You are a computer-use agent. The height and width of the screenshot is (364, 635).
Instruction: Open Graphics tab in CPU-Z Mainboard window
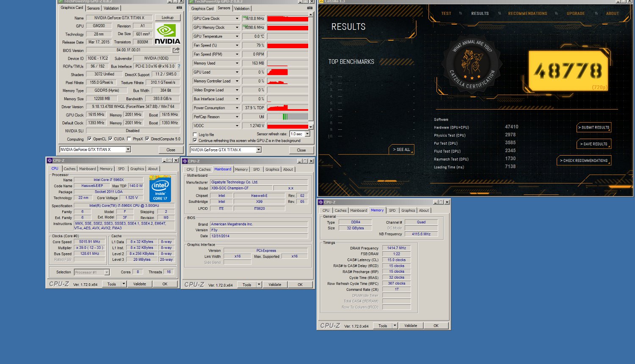[x=272, y=170]
